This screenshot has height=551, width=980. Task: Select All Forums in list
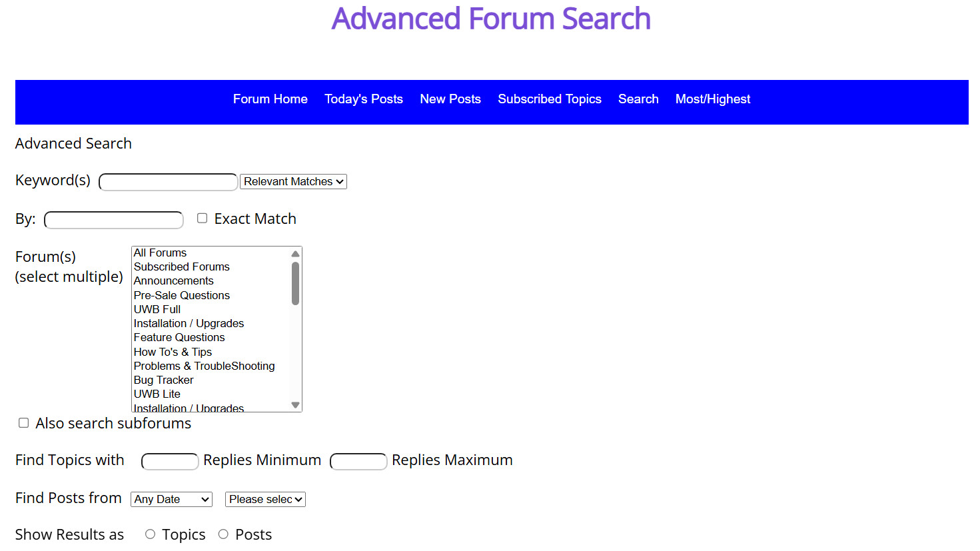pyautogui.click(x=211, y=253)
